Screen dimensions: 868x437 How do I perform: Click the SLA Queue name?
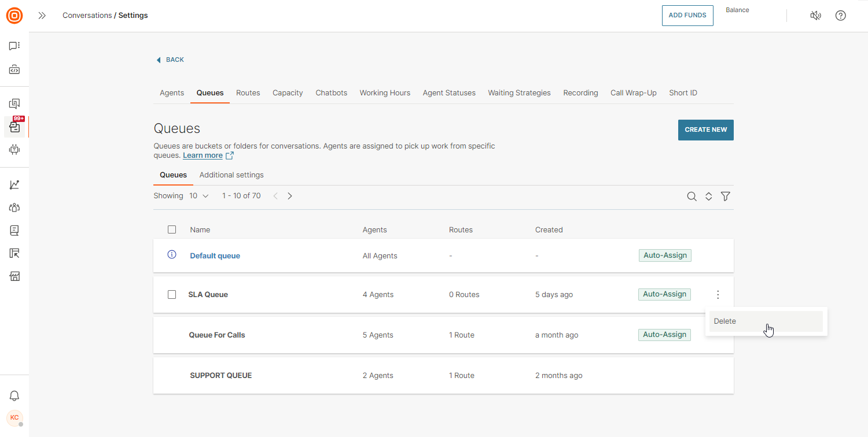tap(208, 294)
